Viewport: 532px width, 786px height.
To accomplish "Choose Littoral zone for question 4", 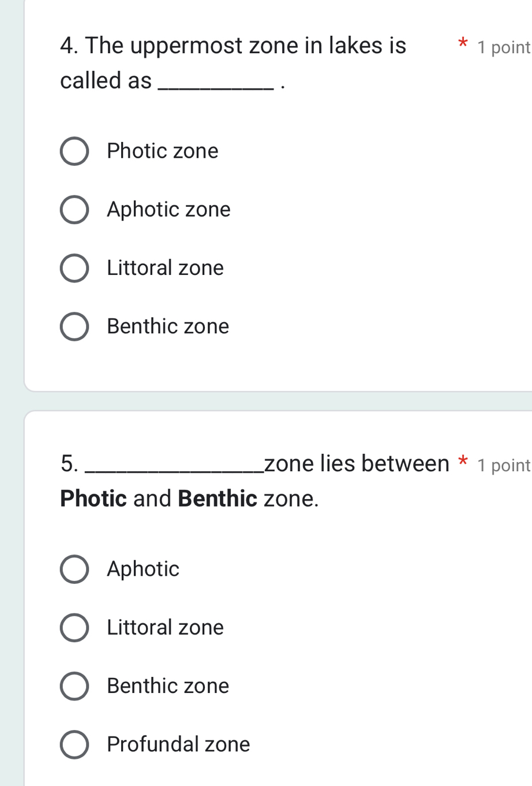I will [74, 268].
